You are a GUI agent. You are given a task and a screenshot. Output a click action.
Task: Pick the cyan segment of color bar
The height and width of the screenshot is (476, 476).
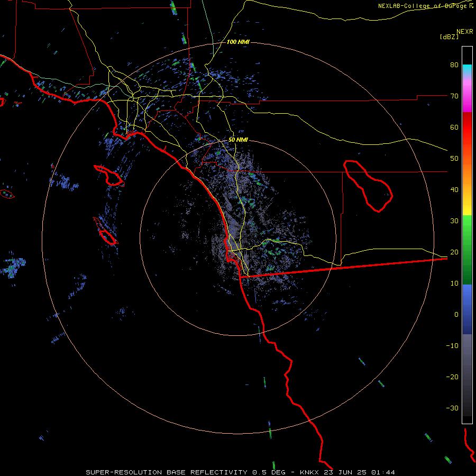(467, 69)
